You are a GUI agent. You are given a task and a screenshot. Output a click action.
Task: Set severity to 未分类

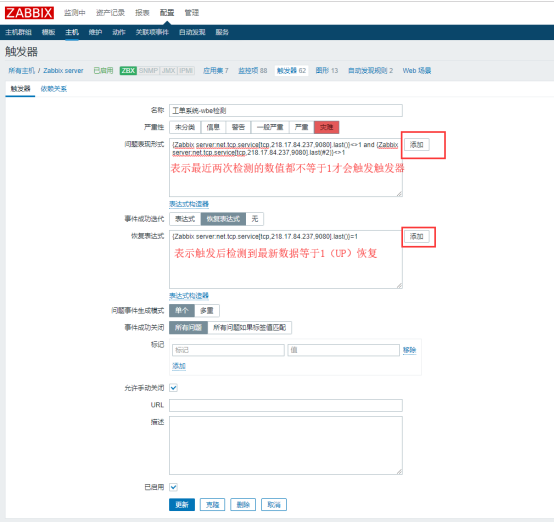click(x=185, y=127)
